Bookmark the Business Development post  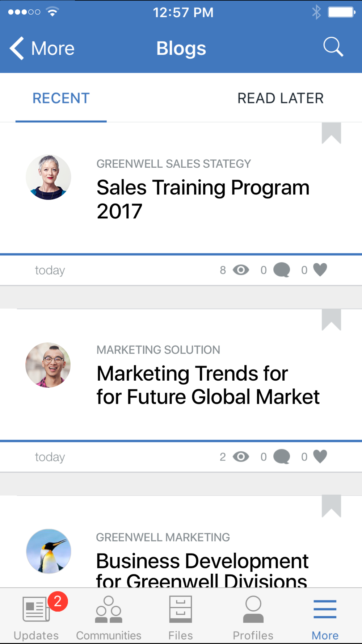pyautogui.click(x=331, y=506)
